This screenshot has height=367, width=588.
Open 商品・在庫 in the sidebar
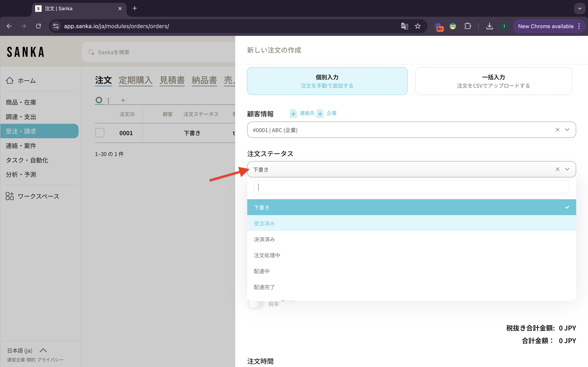point(21,102)
